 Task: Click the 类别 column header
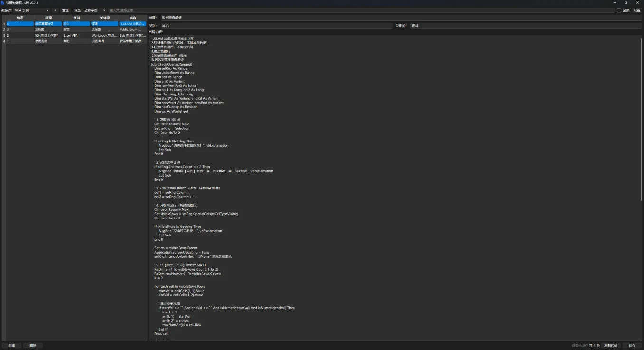(x=76, y=18)
